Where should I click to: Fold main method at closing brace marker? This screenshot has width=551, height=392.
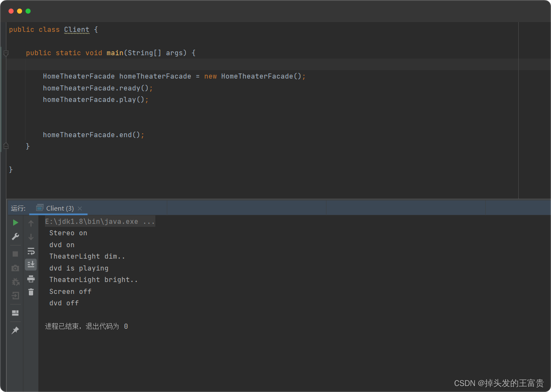(x=6, y=146)
